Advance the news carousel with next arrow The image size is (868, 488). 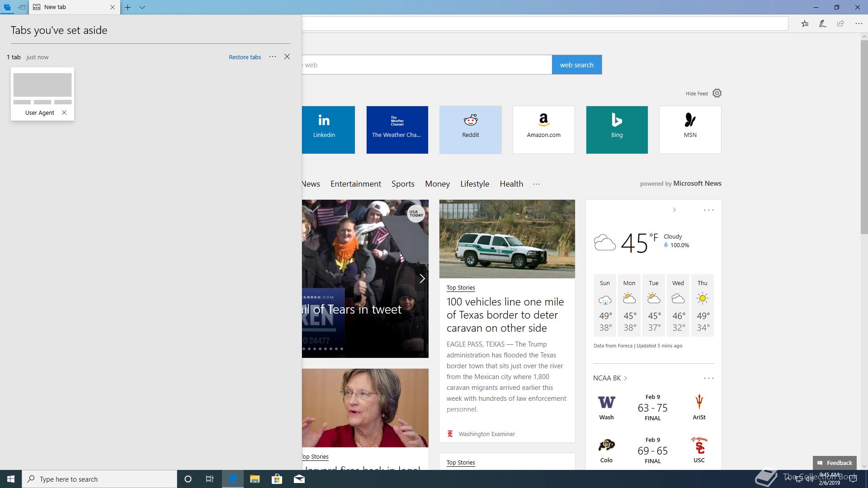422,278
